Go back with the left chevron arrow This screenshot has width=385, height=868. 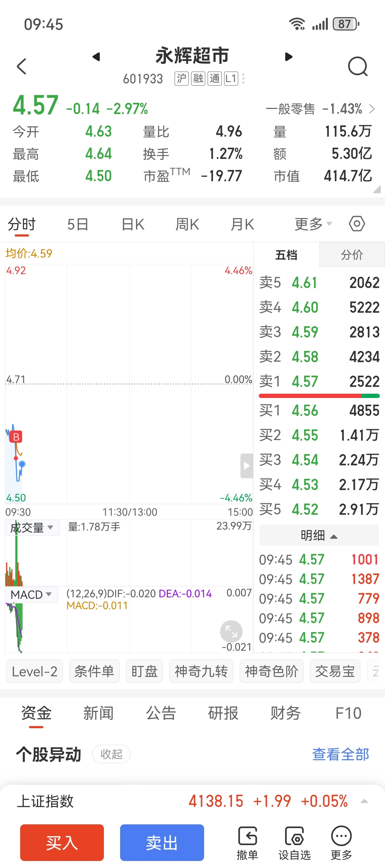[22, 66]
